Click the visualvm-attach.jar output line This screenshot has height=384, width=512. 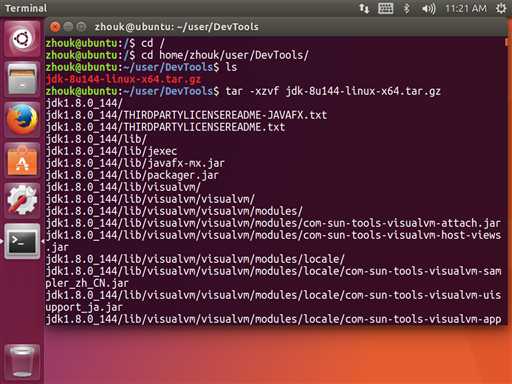tap(273, 223)
